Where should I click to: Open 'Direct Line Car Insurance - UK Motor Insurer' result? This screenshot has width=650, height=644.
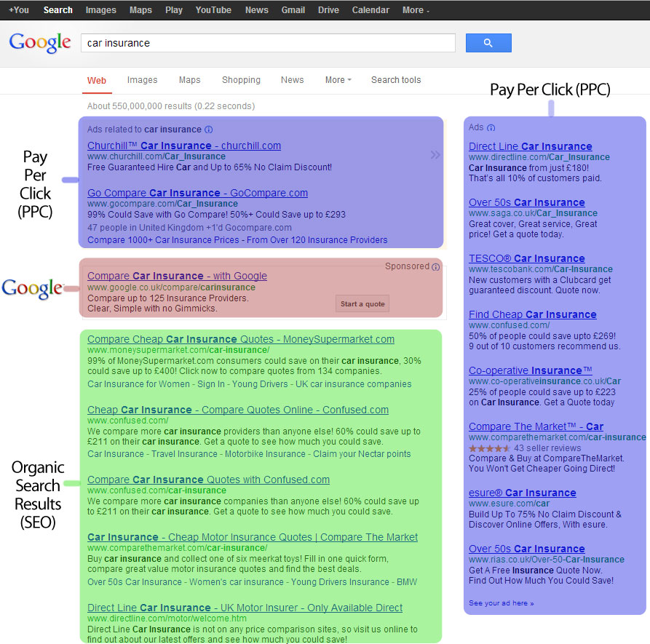(x=245, y=608)
